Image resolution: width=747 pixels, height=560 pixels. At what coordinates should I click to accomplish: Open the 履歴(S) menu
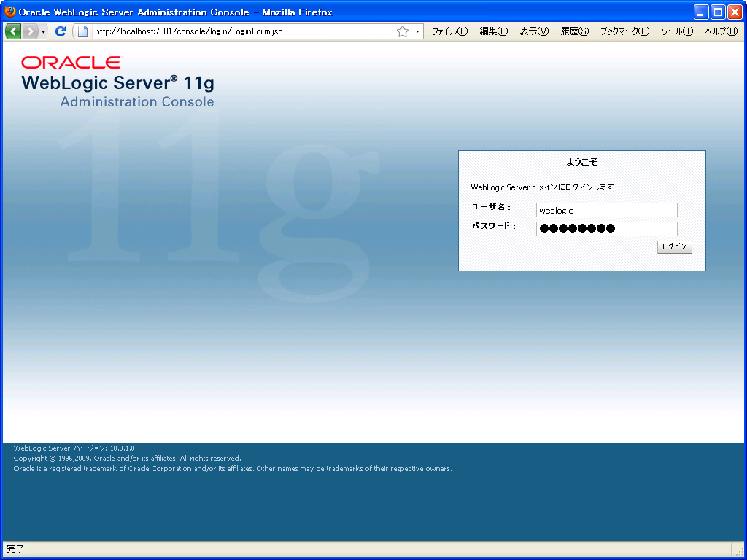point(575,31)
